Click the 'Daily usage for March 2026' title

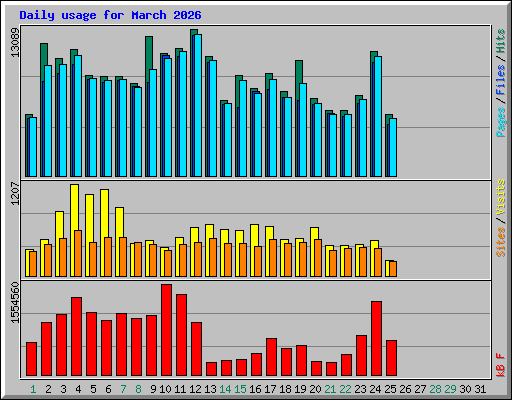click(110, 16)
